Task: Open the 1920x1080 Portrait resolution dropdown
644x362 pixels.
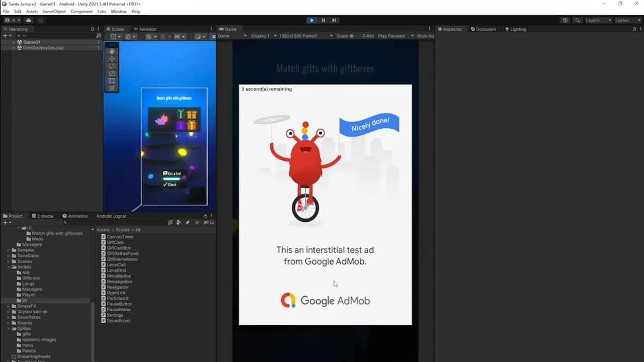Action: point(306,36)
